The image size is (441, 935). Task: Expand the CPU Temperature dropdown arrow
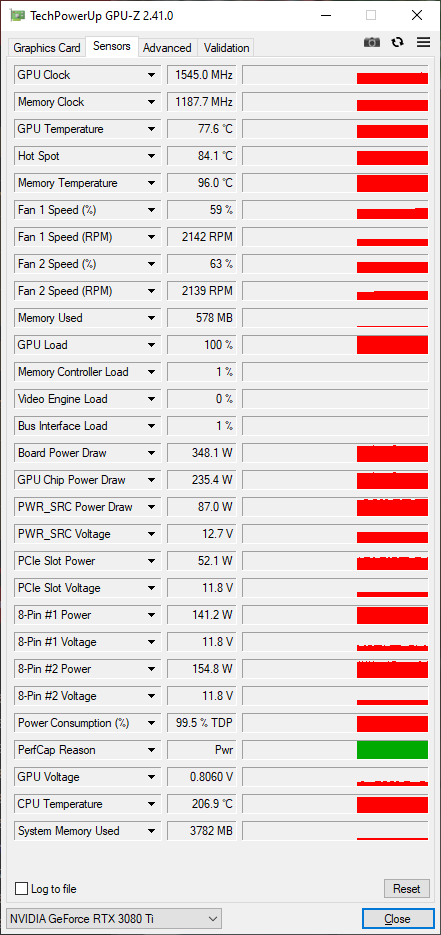coord(151,804)
